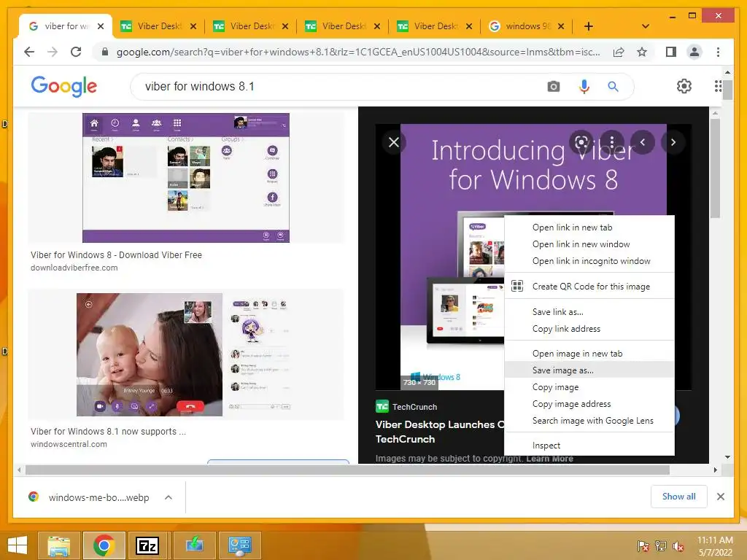Choose Open link in new tab
Screen dimensions: 747x560
(589, 227)
